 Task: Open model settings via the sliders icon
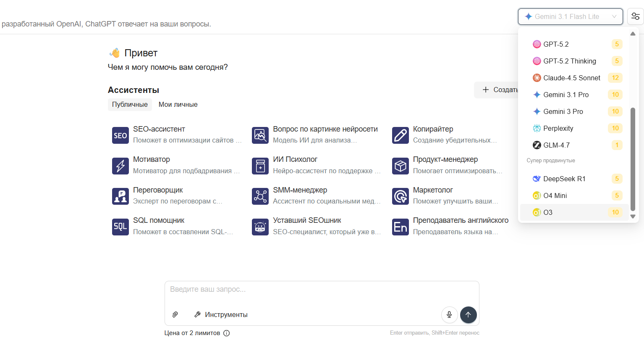click(x=636, y=16)
